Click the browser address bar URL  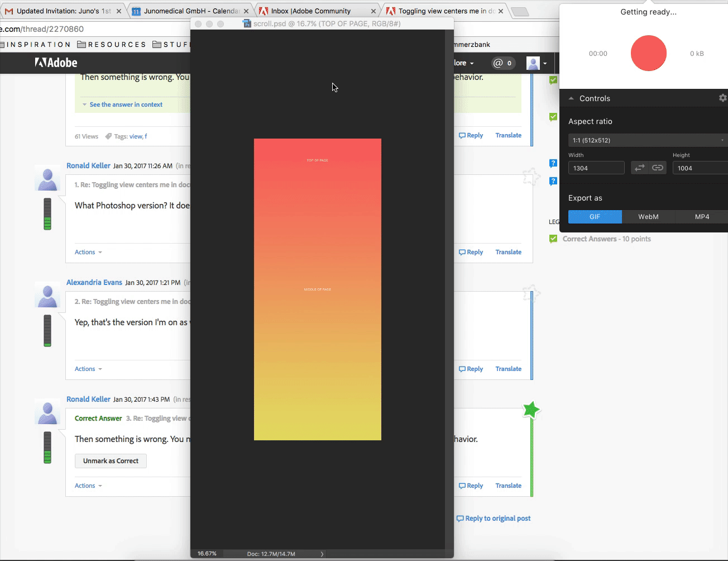(x=42, y=29)
